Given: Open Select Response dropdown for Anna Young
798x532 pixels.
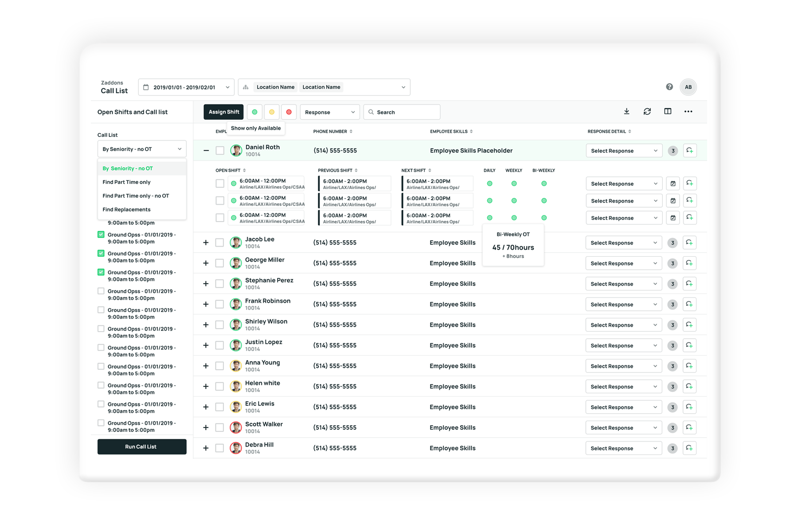Looking at the screenshot, I should [623, 366].
